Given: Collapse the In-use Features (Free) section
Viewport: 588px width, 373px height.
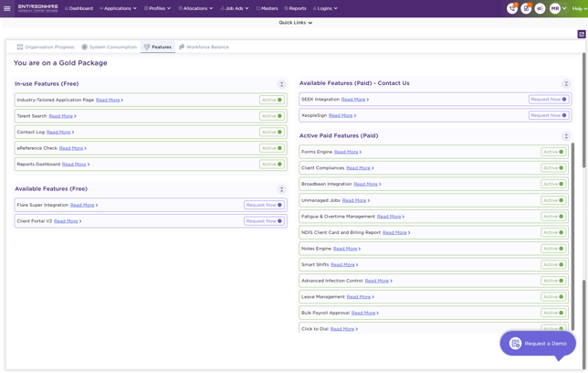Looking at the screenshot, I should pos(281,84).
